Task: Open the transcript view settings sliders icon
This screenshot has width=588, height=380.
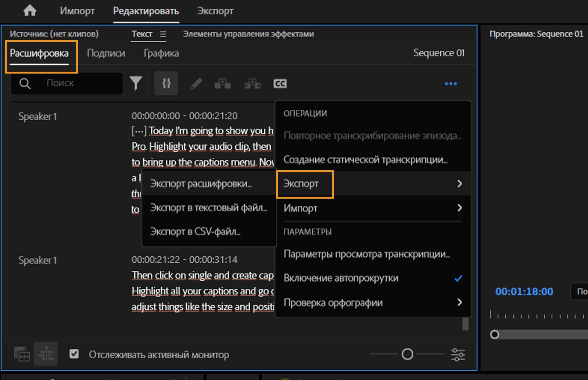Action: click(x=458, y=355)
